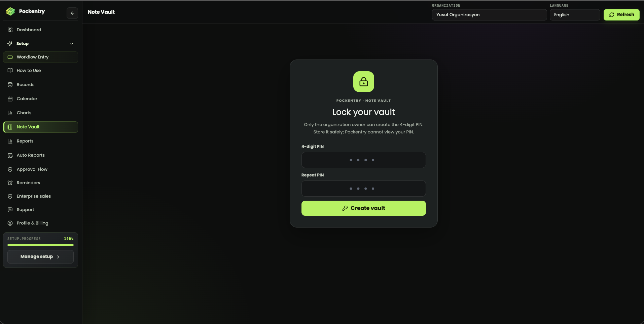
Task: Click the Support chat icon
Action: 10,210
